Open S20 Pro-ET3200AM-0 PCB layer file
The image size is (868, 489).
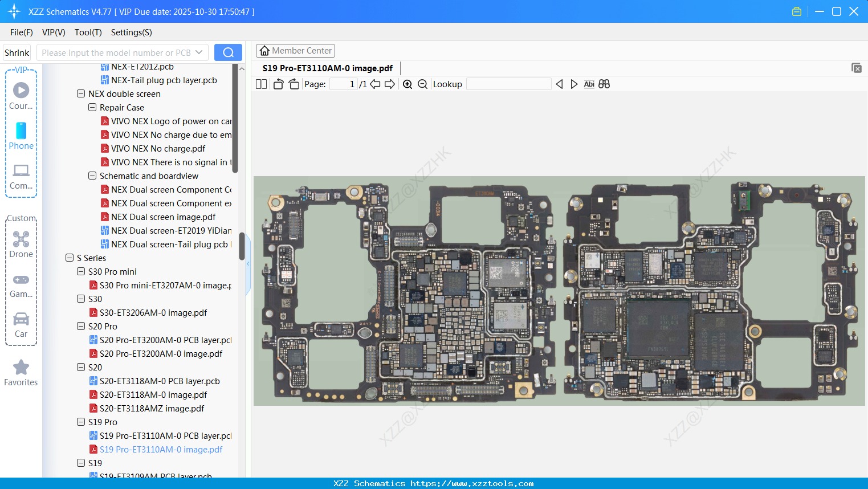point(160,340)
